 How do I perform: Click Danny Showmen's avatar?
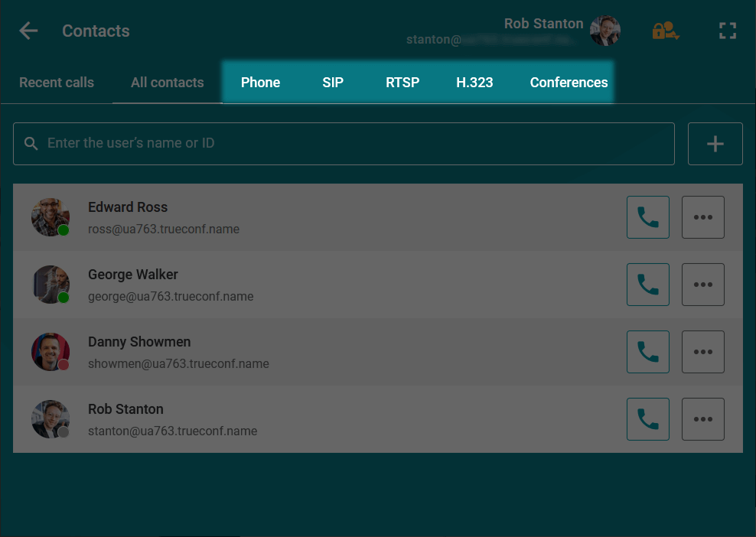[x=51, y=352]
